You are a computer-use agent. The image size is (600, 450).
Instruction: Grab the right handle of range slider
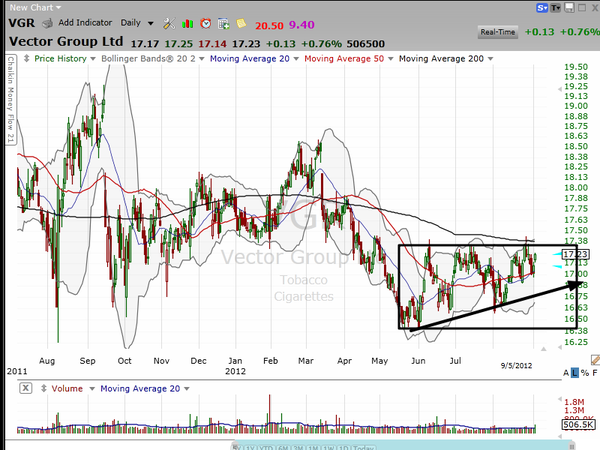[572, 445]
